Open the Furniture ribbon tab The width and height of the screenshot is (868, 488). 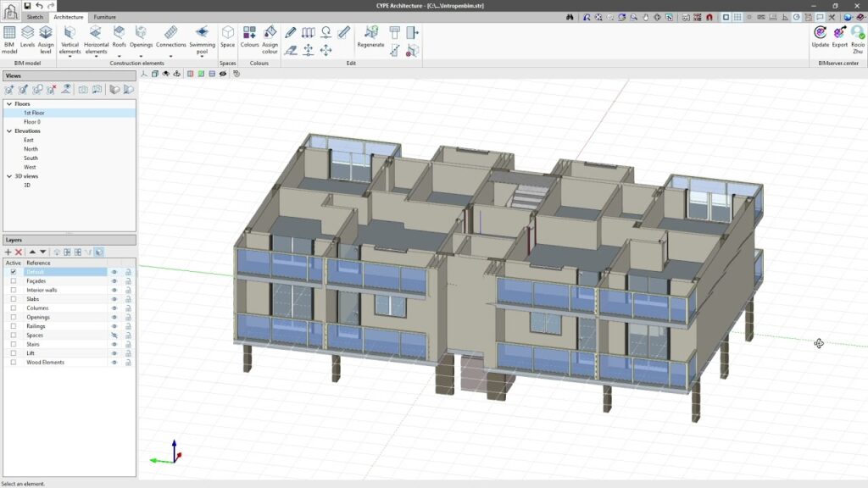[105, 17]
